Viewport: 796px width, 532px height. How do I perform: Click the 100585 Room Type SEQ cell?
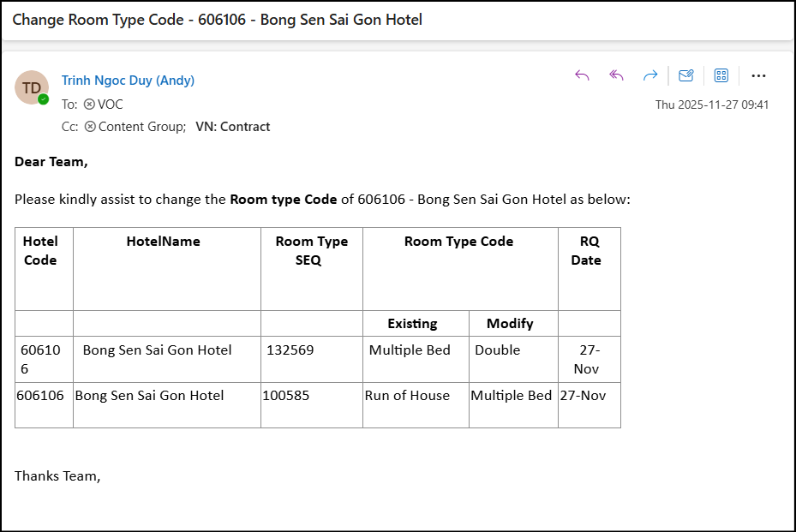[x=286, y=396]
